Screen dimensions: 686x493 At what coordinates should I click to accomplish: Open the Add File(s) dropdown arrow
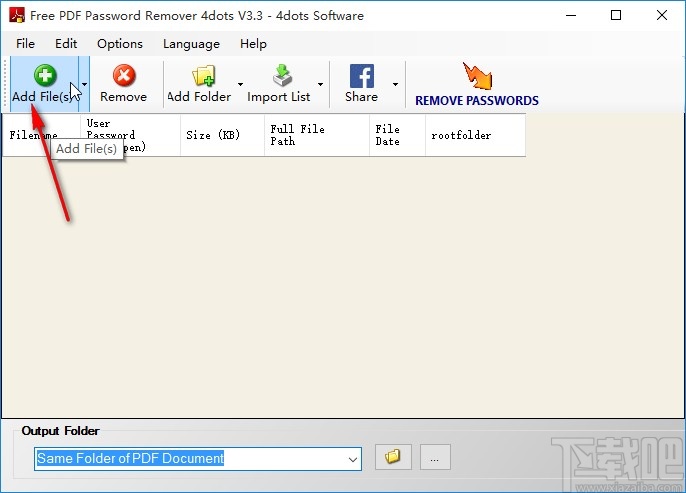84,84
